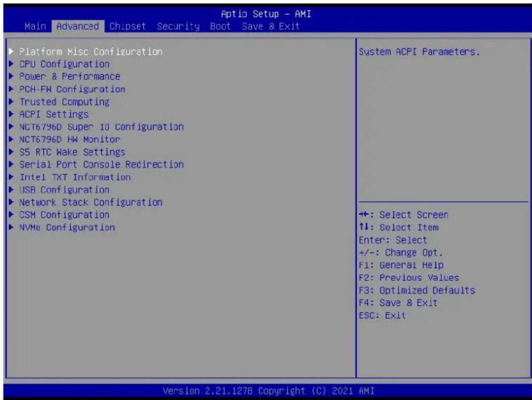Open the Boot tab
This screenshot has width=532, height=400.
coord(220,26)
